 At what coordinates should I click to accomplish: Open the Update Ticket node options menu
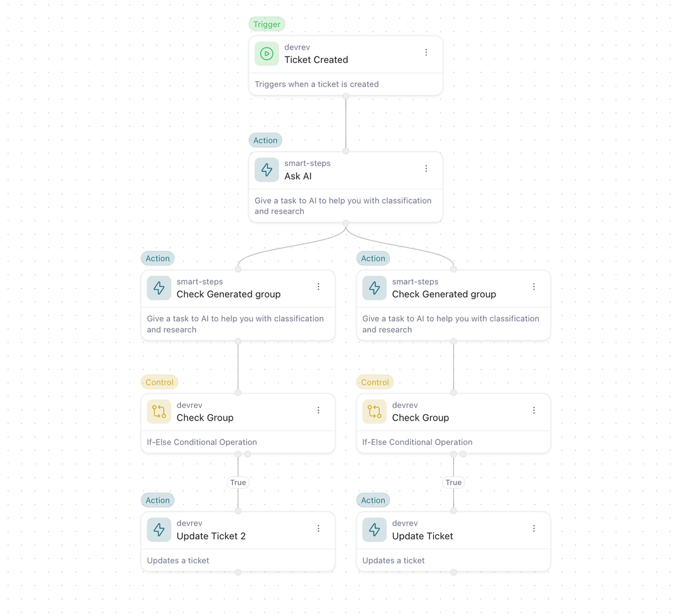[533, 529]
